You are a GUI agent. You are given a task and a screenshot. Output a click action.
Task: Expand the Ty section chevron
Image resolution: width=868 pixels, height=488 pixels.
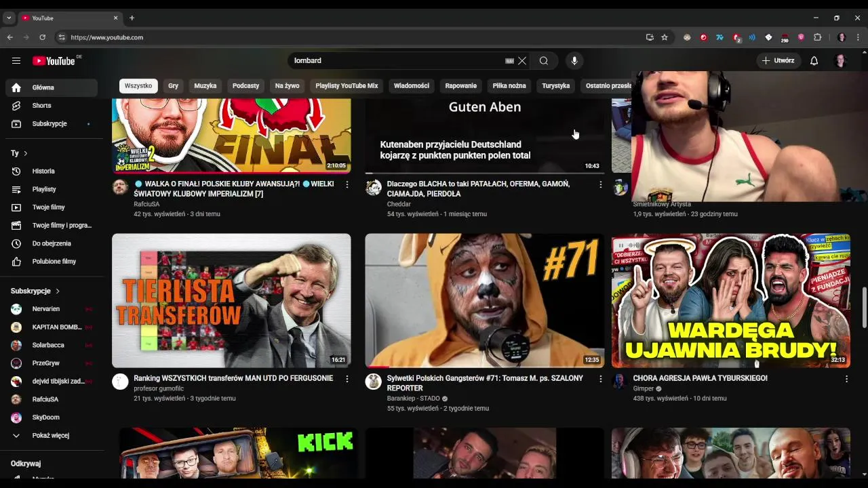pyautogui.click(x=26, y=154)
